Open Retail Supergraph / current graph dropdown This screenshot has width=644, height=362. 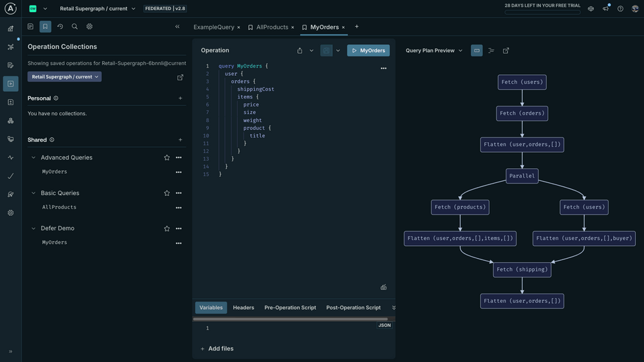(98, 9)
